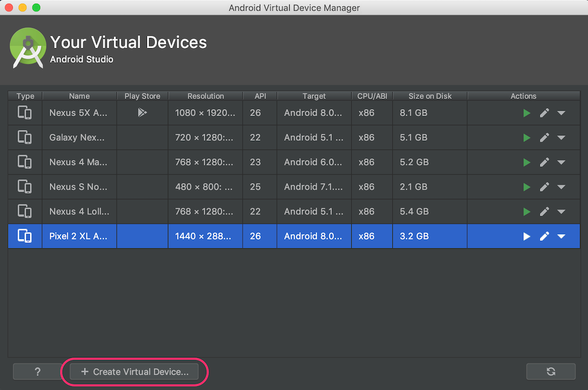Open more actions for Galaxy Nexus
588x390 pixels.
(x=561, y=138)
